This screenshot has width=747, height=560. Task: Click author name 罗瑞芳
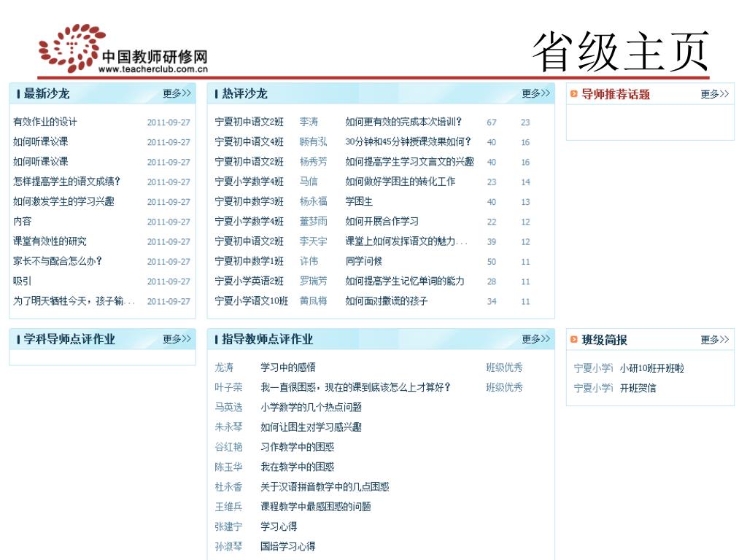314,281
